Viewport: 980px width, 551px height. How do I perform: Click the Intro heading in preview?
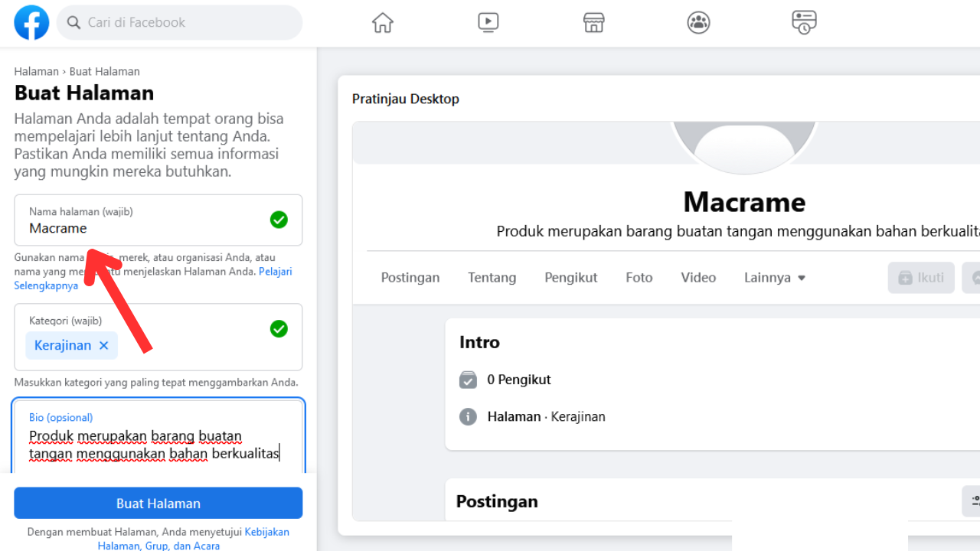(479, 342)
